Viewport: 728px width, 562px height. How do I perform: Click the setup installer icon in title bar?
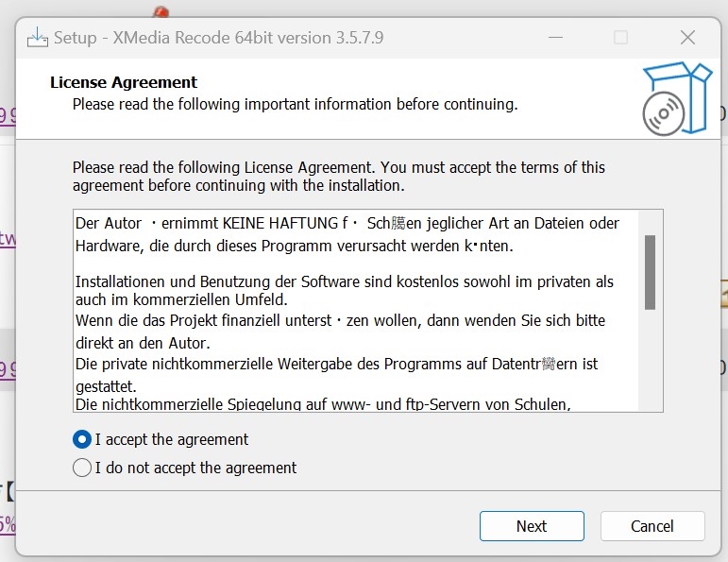click(x=37, y=38)
